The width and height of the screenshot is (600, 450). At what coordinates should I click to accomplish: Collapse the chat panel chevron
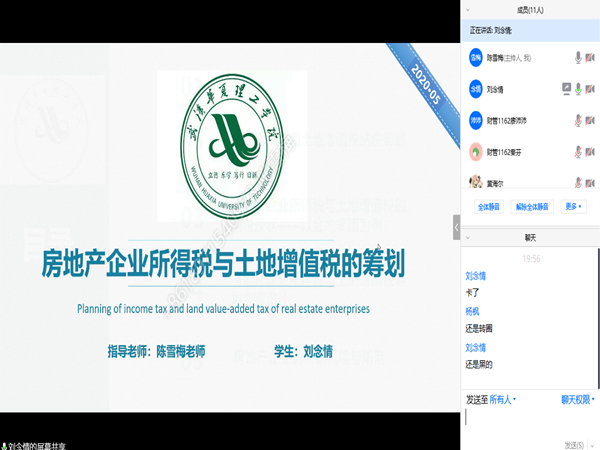pyautogui.click(x=468, y=238)
